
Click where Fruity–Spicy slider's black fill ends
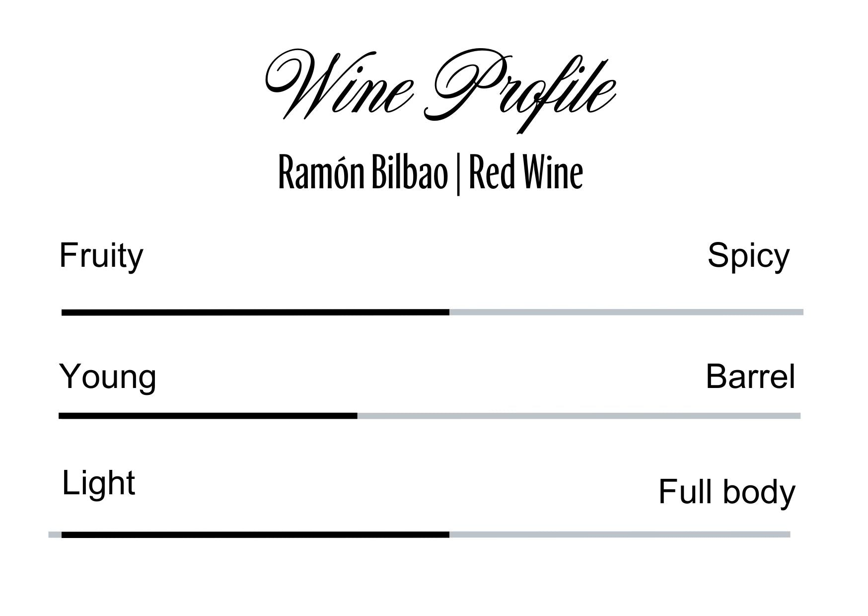point(449,312)
